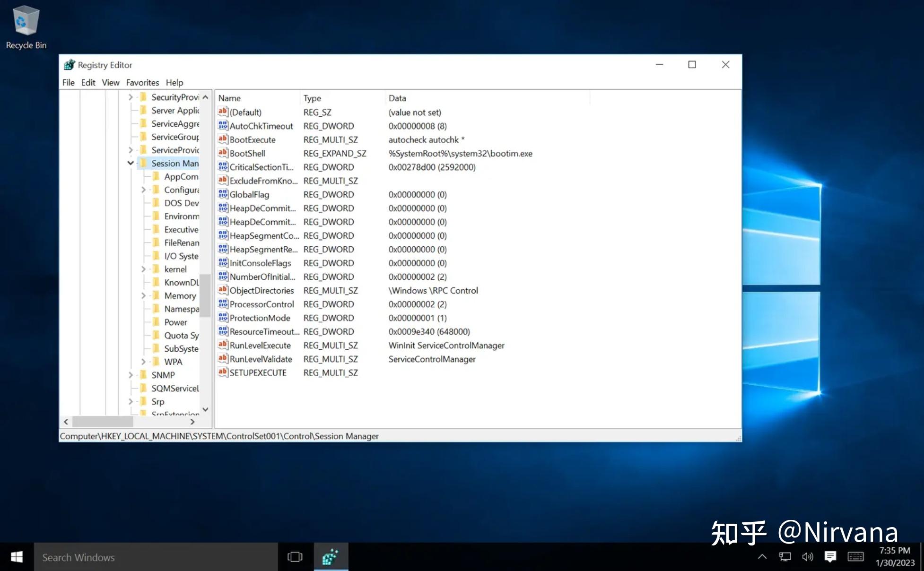
Task: Open the View menu
Action: click(x=110, y=82)
